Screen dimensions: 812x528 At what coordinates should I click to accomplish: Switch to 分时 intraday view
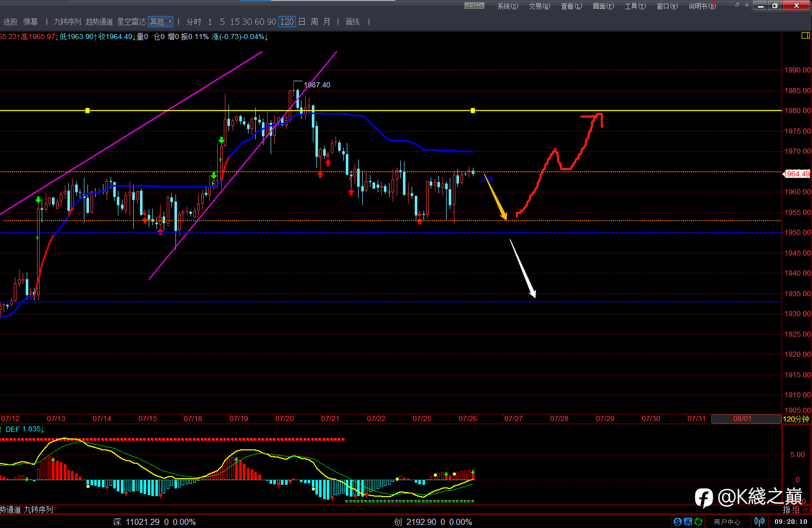click(x=194, y=22)
